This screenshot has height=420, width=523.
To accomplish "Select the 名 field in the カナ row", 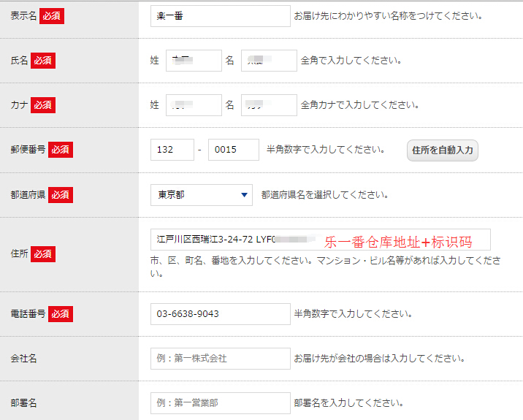I will (269, 105).
